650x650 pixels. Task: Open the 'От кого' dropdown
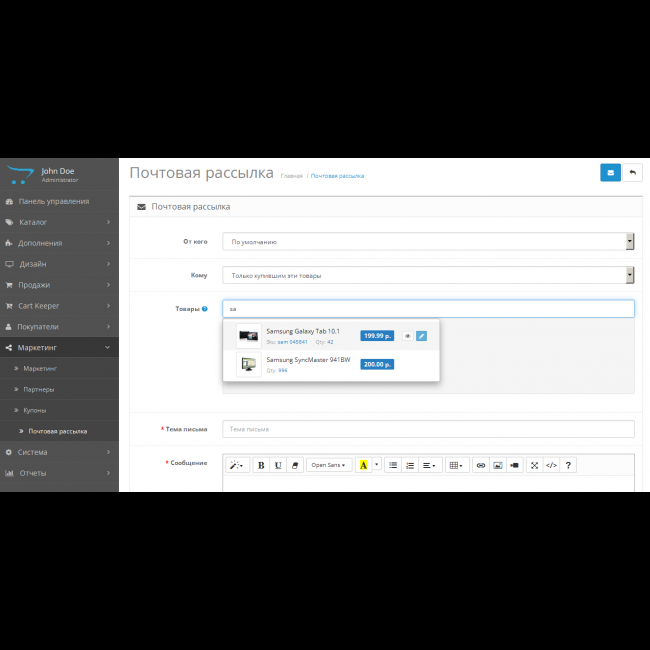[428, 241]
